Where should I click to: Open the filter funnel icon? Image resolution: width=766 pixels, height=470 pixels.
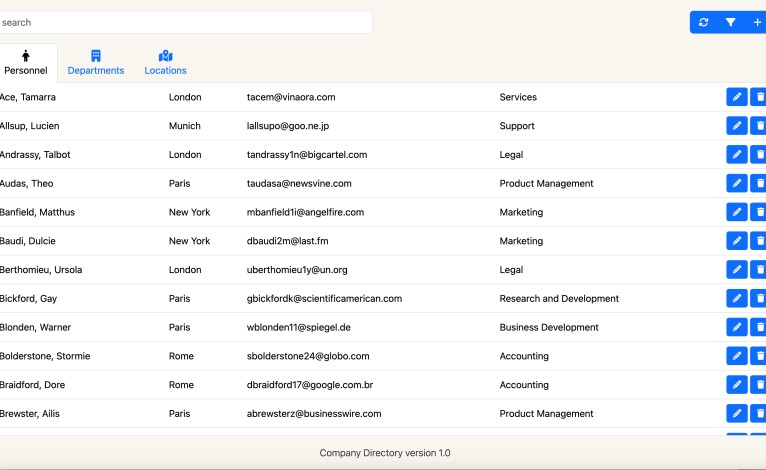pos(730,22)
